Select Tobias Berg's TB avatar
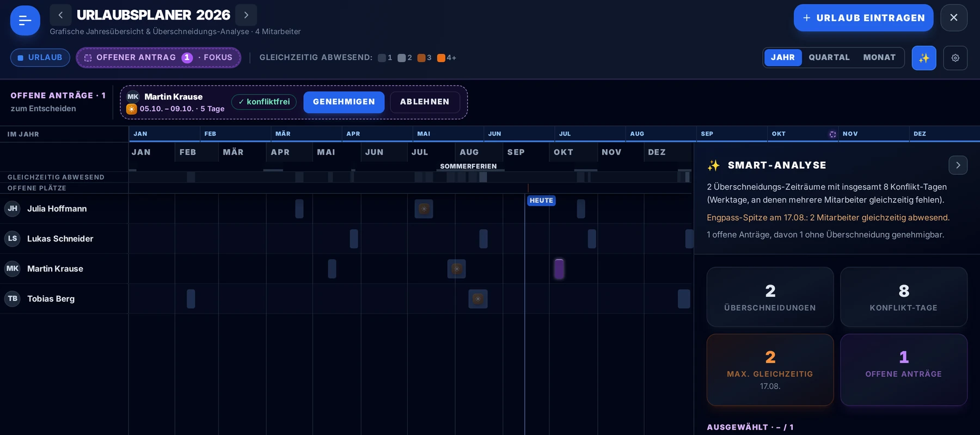This screenshot has width=980, height=435. [13, 298]
